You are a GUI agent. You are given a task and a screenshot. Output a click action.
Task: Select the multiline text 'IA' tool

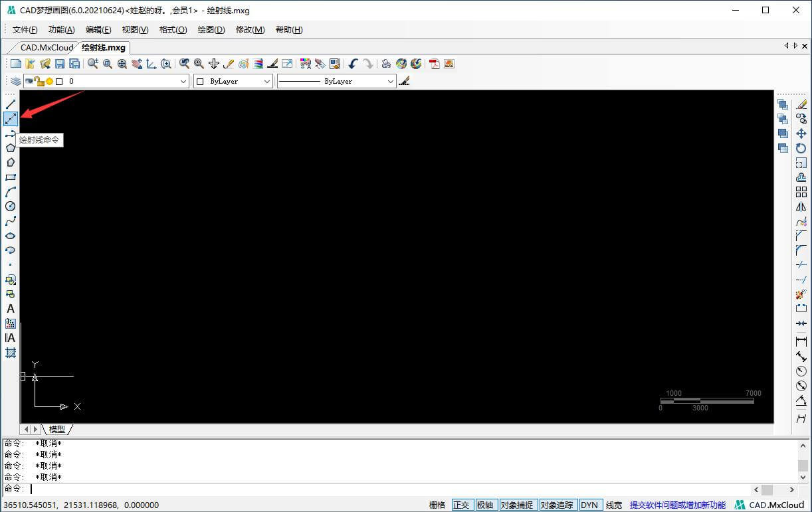point(11,338)
